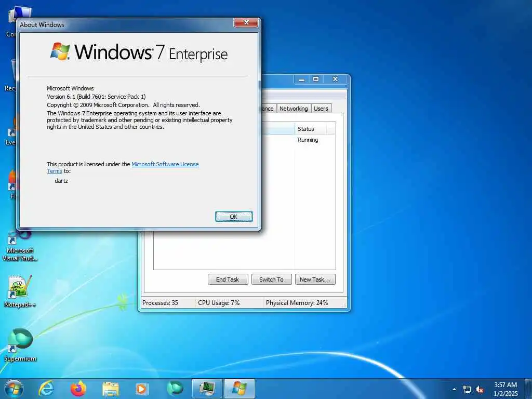This screenshot has width=532, height=399.
Task: Click the Windows 7 Enterprise logo
Action: 139,52
